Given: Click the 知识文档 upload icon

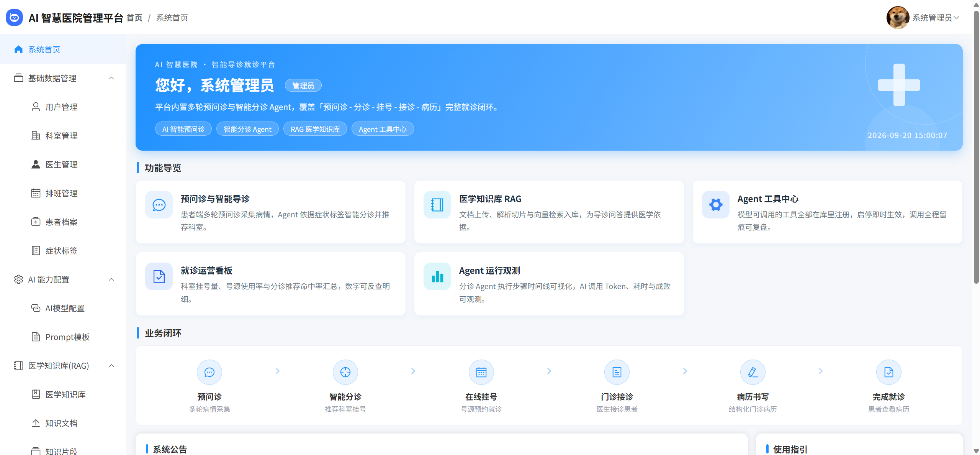Looking at the screenshot, I should pyautogui.click(x=36, y=423).
